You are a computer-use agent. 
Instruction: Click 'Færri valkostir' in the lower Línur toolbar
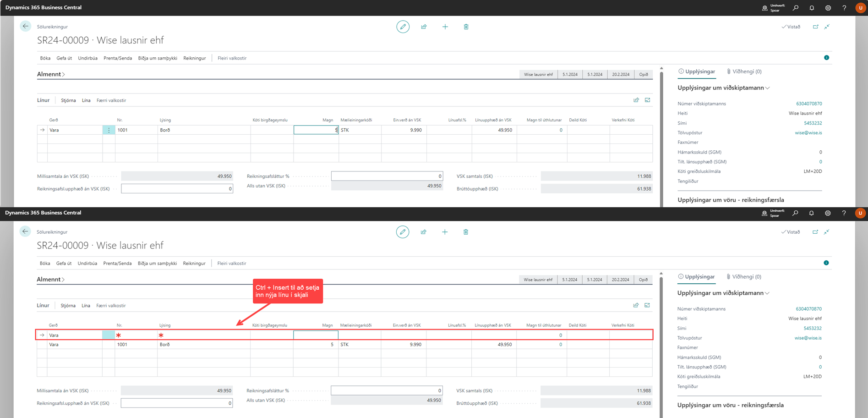111,306
